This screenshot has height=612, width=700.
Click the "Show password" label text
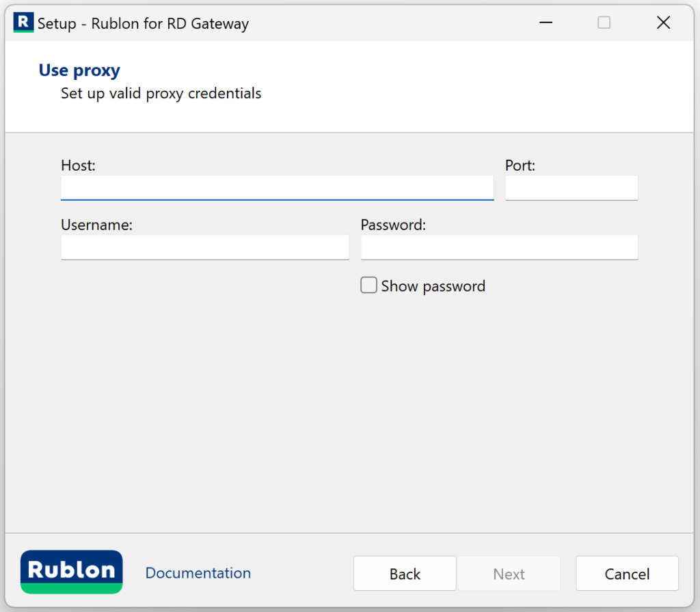tap(433, 286)
